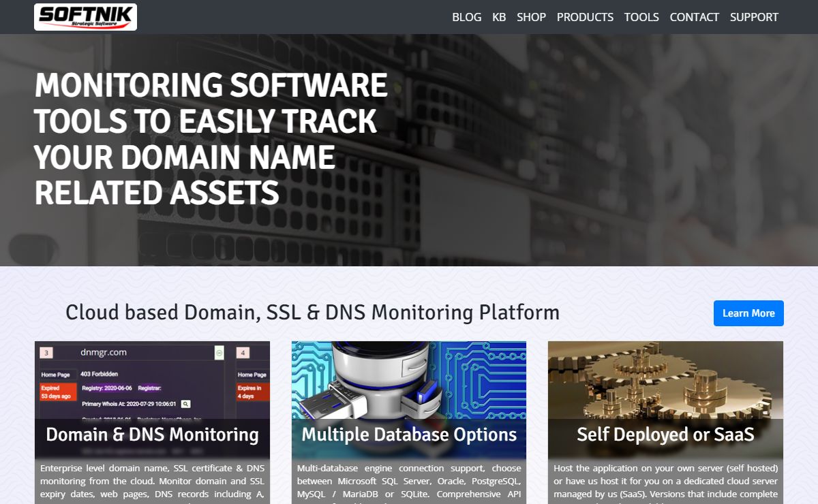
Task: Click the Softnik logo
Action: point(85,17)
